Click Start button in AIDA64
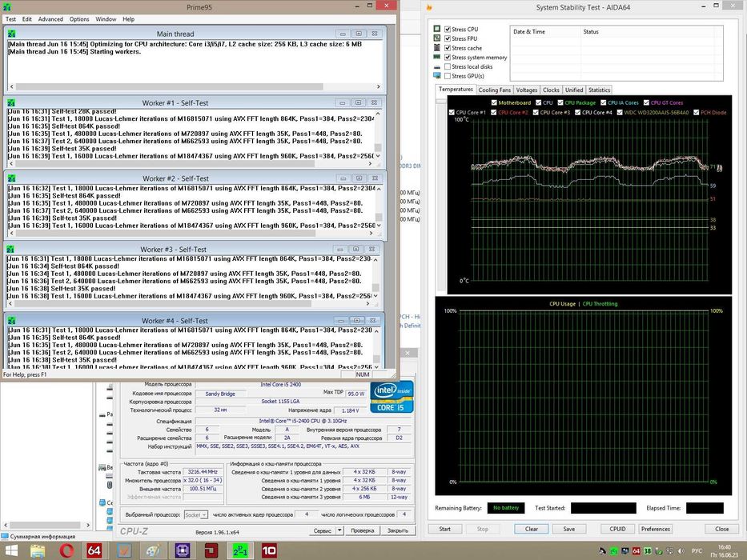The height and width of the screenshot is (560, 747). (445, 529)
